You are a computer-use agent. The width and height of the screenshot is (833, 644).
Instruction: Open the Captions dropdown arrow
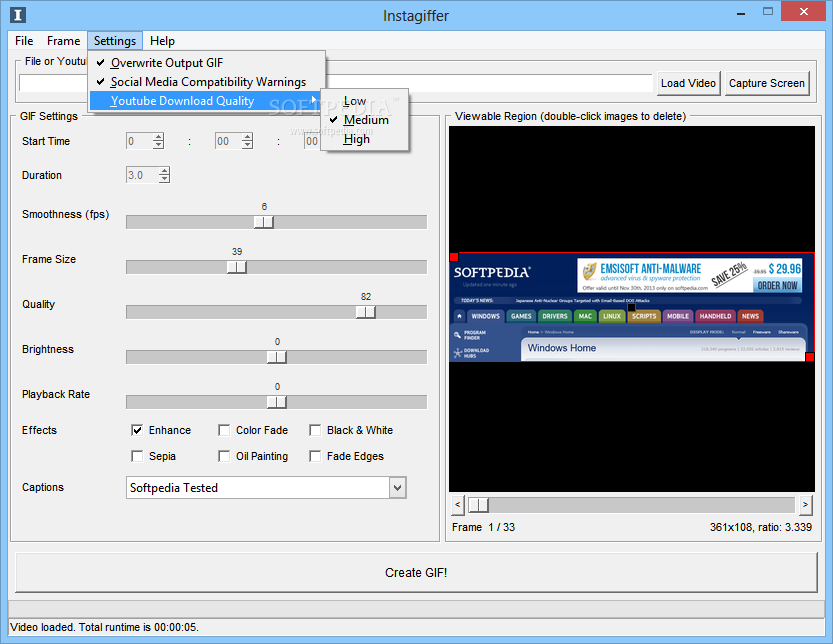(x=397, y=487)
